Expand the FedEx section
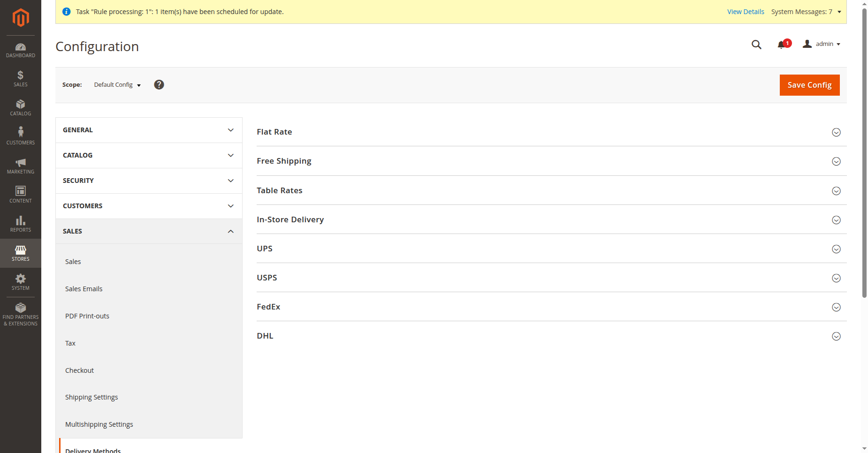 [x=551, y=307]
